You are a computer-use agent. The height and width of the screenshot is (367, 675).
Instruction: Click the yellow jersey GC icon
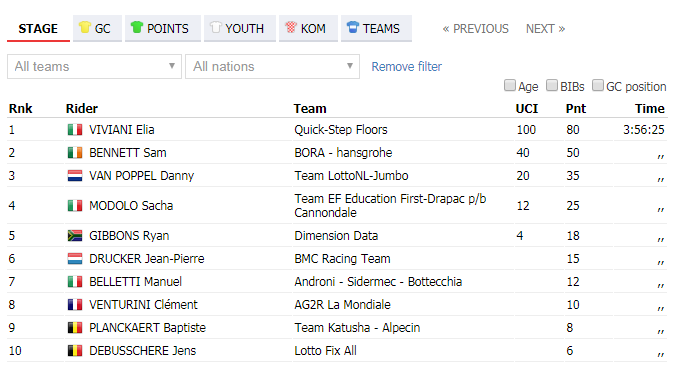(x=85, y=27)
